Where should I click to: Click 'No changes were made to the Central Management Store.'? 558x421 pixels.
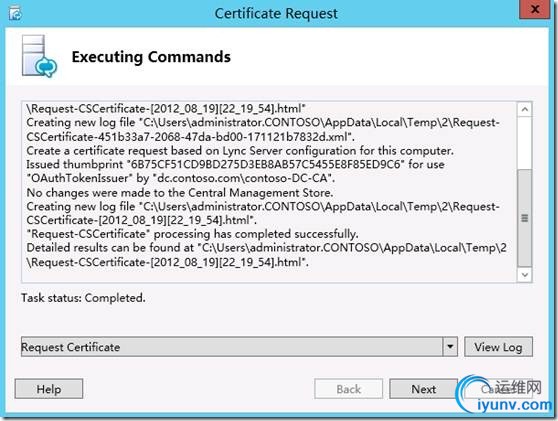(180, 193)
